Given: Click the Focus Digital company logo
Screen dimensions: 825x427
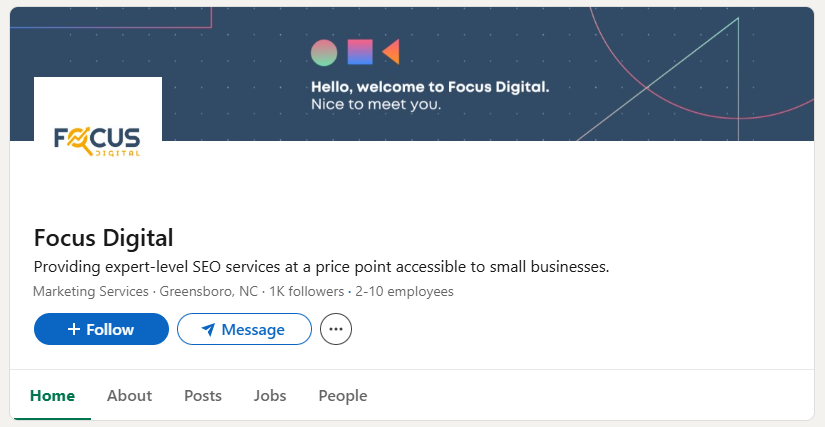Looking at the screenshot, I should tap(97, 140).
